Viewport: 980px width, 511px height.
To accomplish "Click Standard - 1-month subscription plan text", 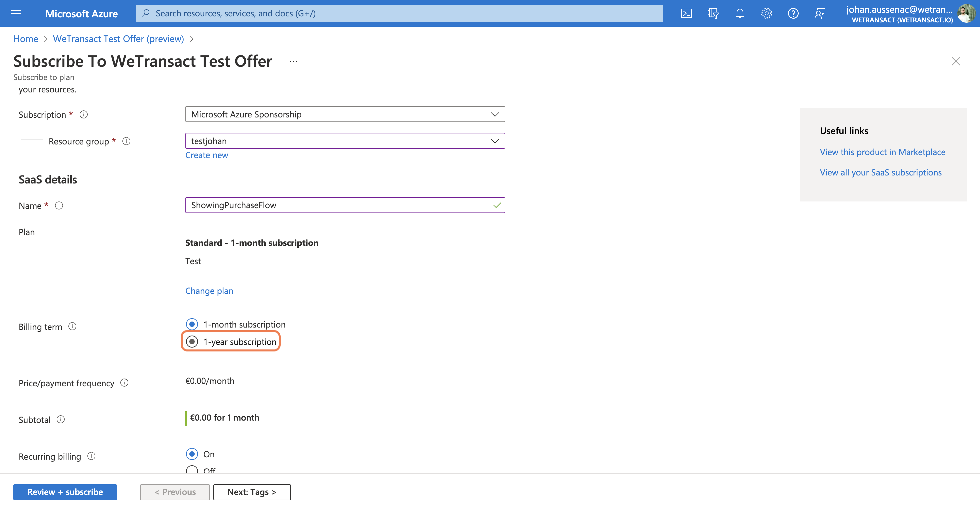I will [251, 242].
